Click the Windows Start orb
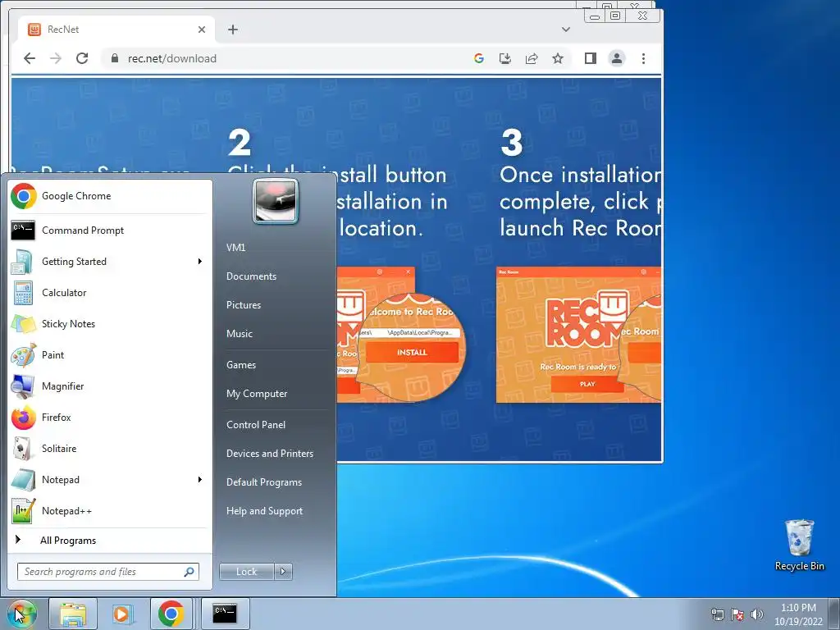 (22, 614)
